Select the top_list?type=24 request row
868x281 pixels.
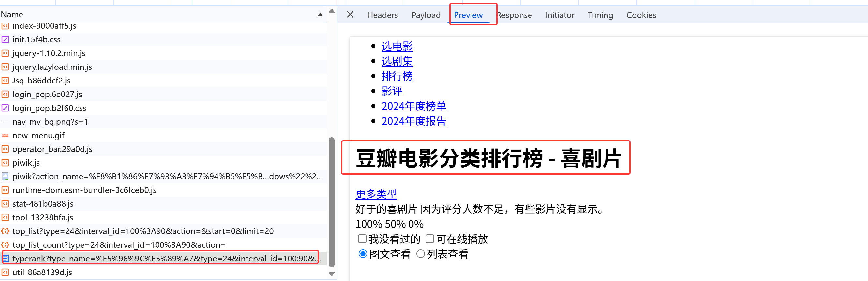tap(163, 231)
